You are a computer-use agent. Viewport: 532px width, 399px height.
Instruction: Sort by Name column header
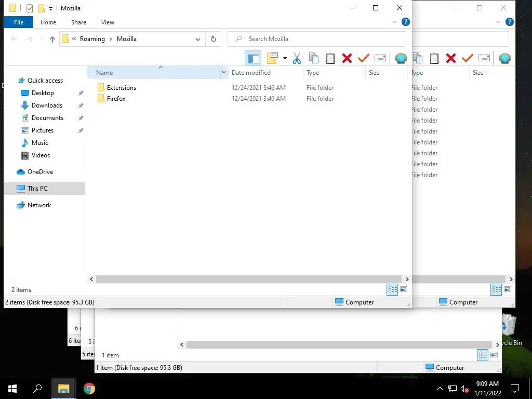coord(154,73)
